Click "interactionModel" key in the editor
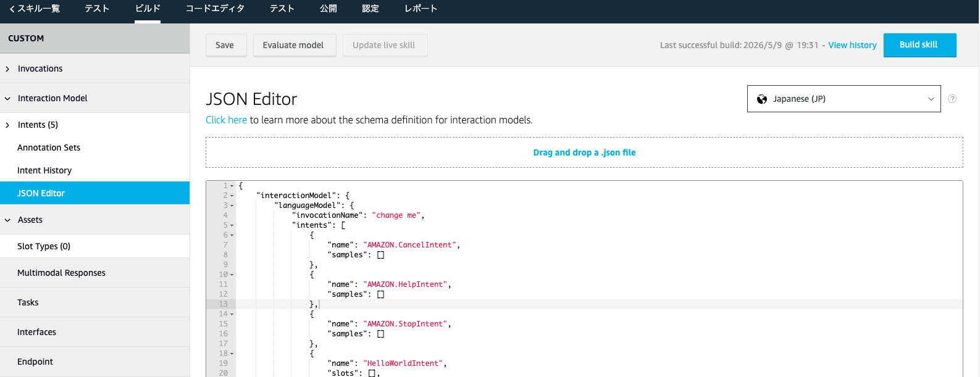980x377 pixels. 296,196
